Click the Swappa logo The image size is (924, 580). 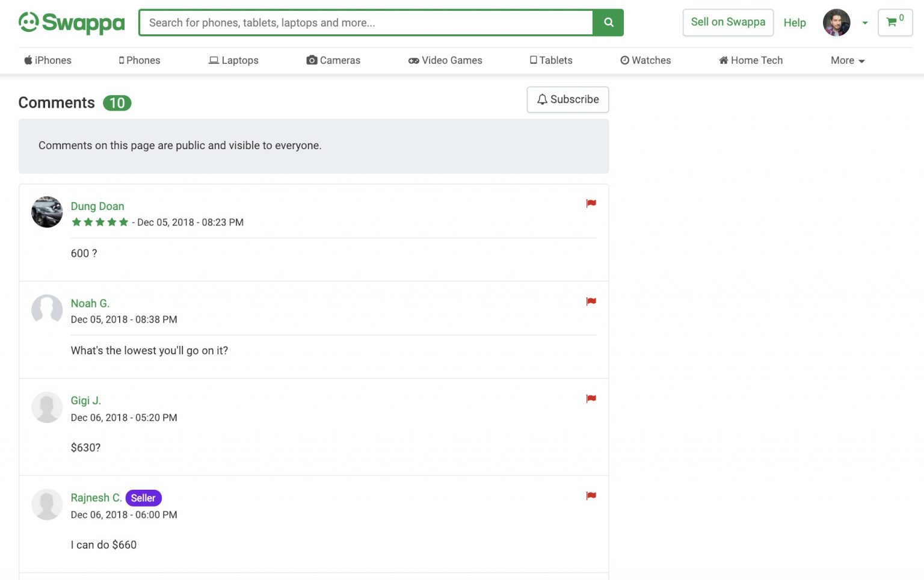point(70,22)
